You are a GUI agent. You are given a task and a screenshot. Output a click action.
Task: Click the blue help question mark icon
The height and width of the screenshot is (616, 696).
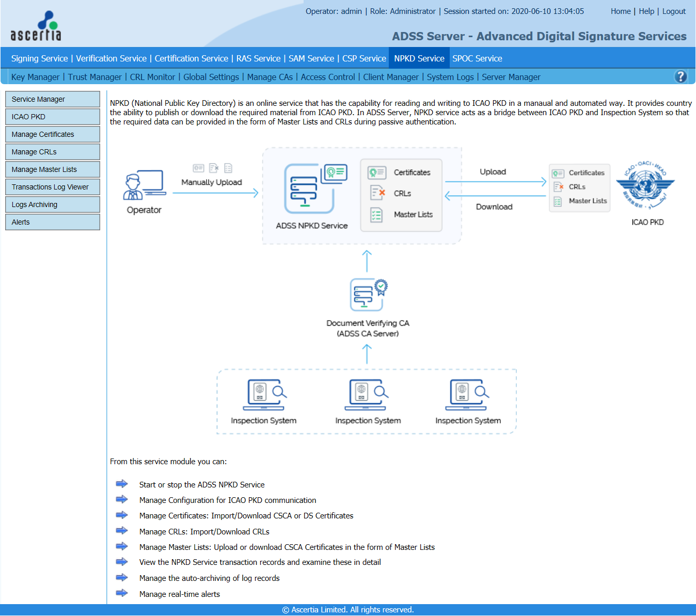click(681, 76)
